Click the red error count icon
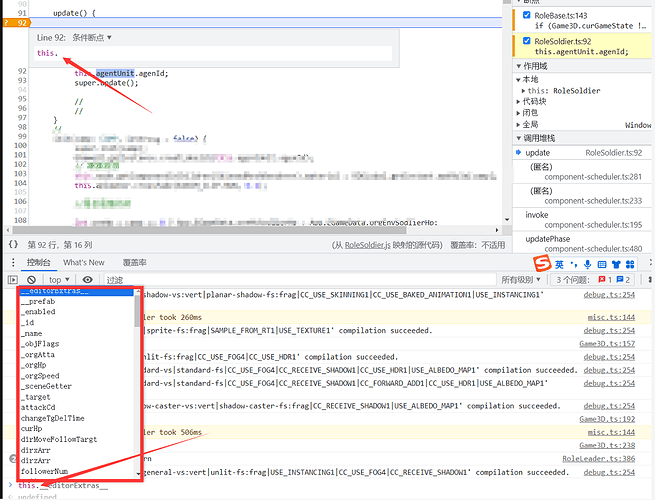Screen dimensions: 655x500 click(x=602, y=279)
